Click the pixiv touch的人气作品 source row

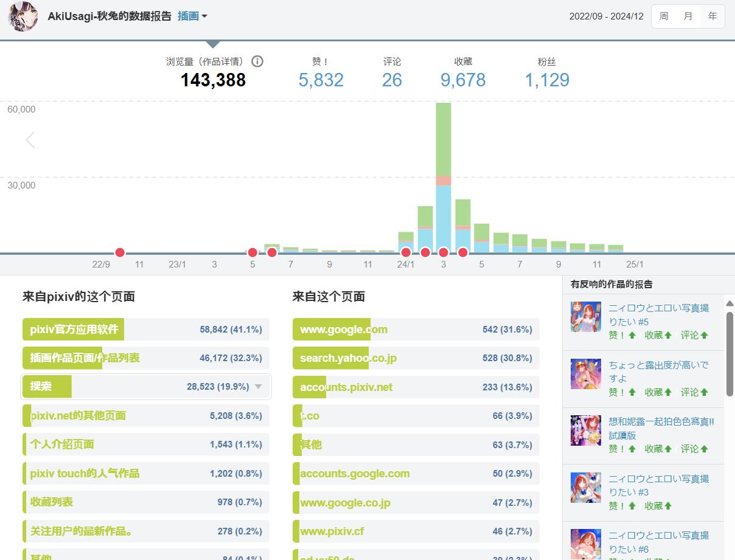coord(146,474)
